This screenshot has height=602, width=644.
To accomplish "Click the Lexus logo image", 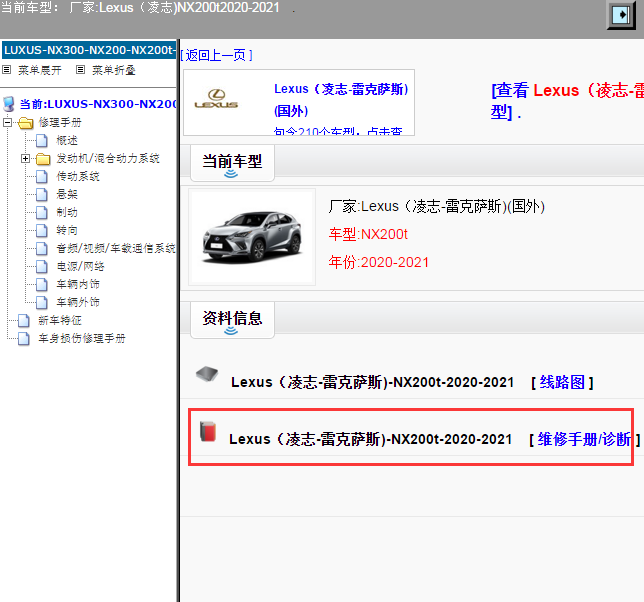I will pyautogui.click(x=216, y=99).
